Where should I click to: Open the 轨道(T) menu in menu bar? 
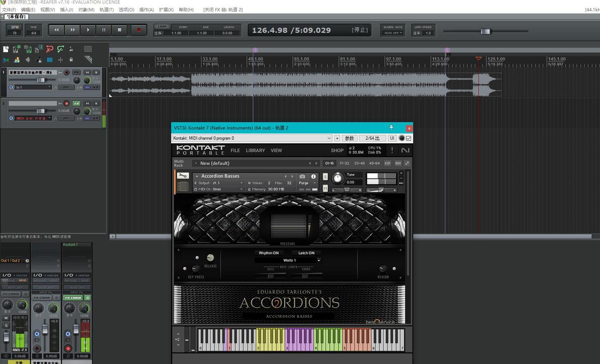pyautogui.click(x=106, y=10)
